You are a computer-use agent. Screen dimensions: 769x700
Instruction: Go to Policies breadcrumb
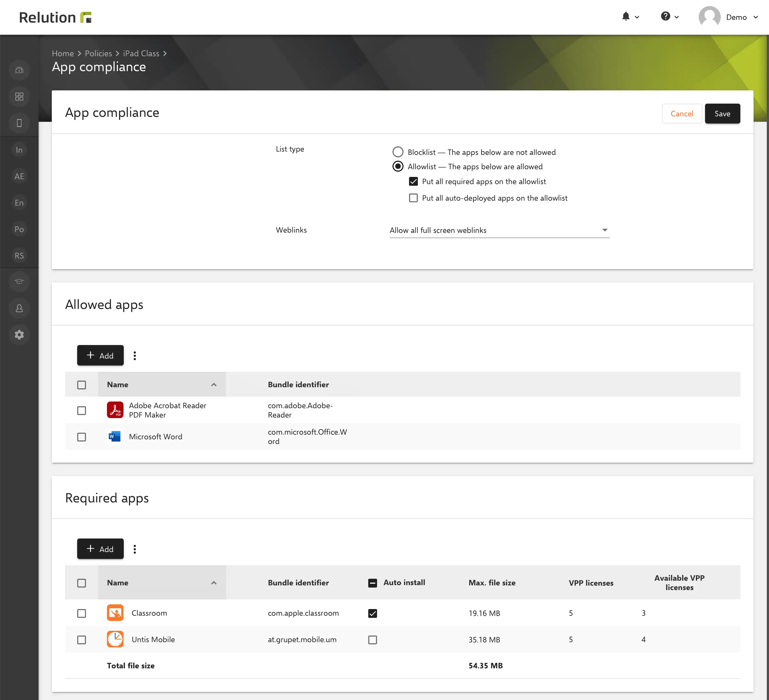[98, 53]
